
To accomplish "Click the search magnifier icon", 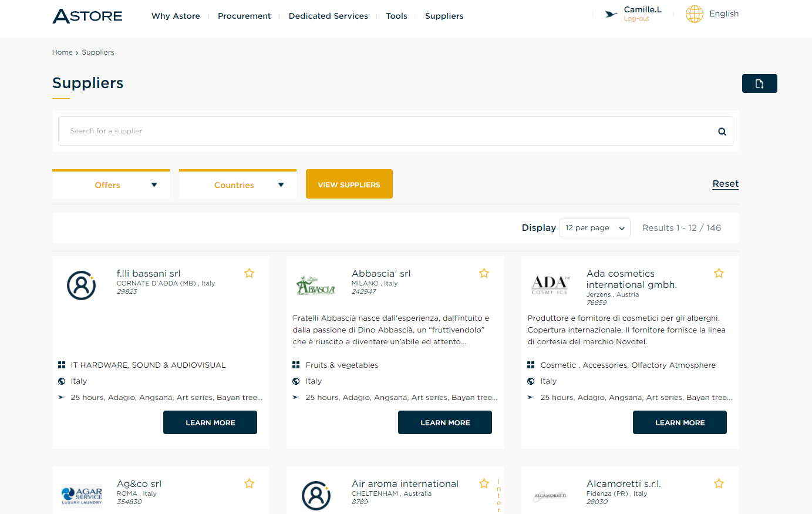I will point(722,132).
